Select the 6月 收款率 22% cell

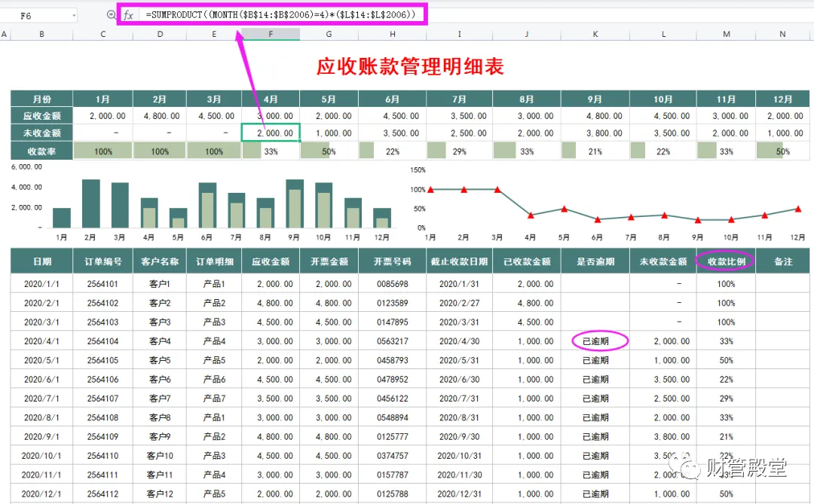tap(392, 151)
